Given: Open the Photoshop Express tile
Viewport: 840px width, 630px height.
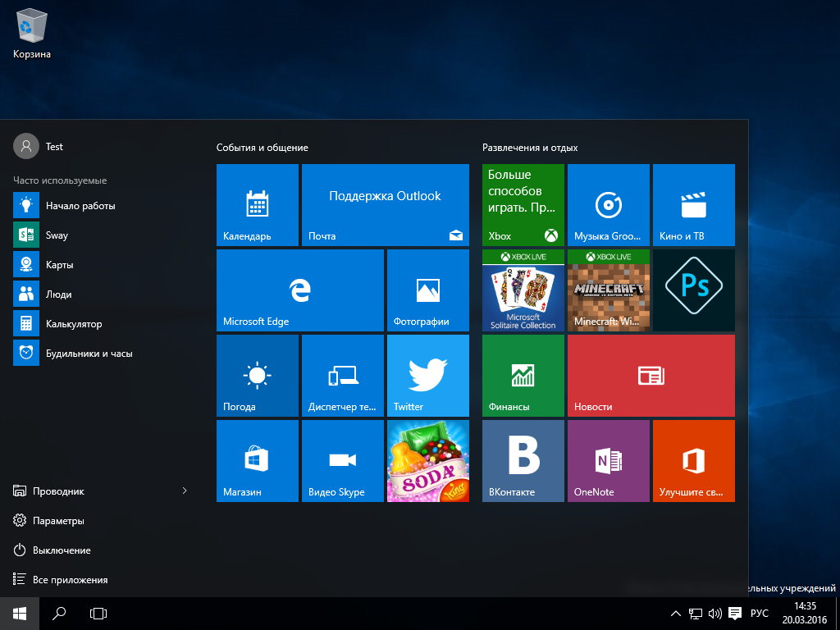Looking at the screenshot, I should pyautogui.click(x=694, y=290).
